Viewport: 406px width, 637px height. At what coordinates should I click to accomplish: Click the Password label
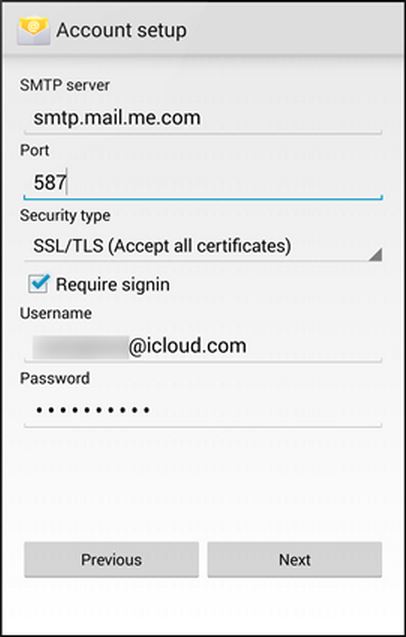[x=55, y=378]
